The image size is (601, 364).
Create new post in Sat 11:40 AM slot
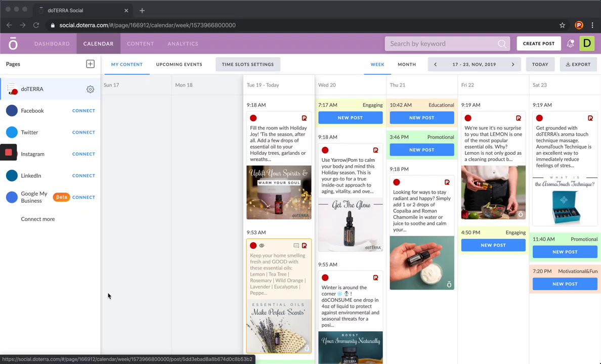point(565,252)
